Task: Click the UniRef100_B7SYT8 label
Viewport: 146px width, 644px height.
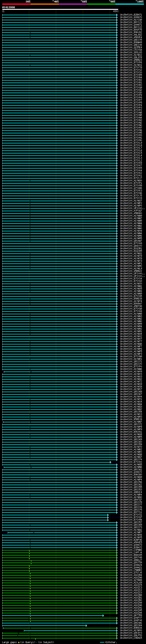Action: [x=131, y=67]
